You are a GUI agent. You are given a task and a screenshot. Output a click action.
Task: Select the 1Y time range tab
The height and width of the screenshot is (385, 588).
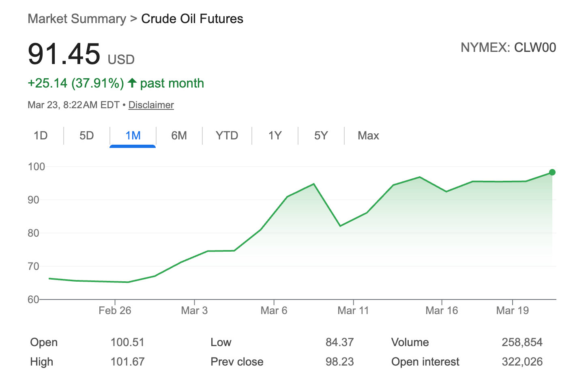pyautogui.click(x=275, y=135)
